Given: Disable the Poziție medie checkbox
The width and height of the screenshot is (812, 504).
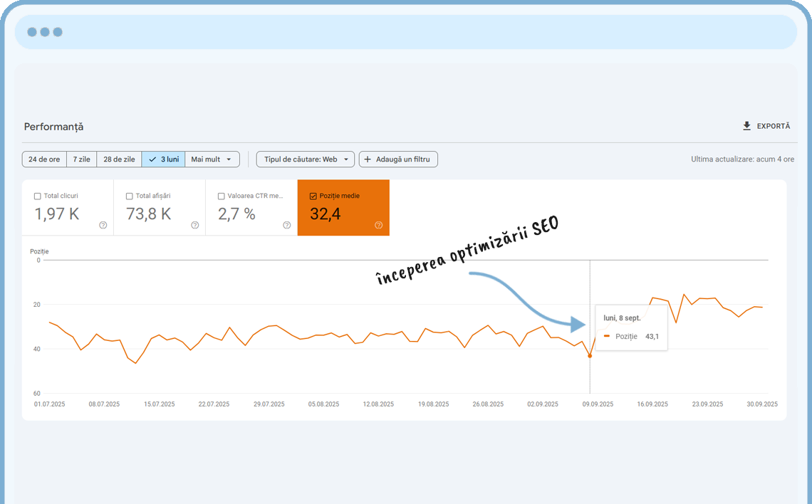Looking at the screenshot, I should [312, 194].
